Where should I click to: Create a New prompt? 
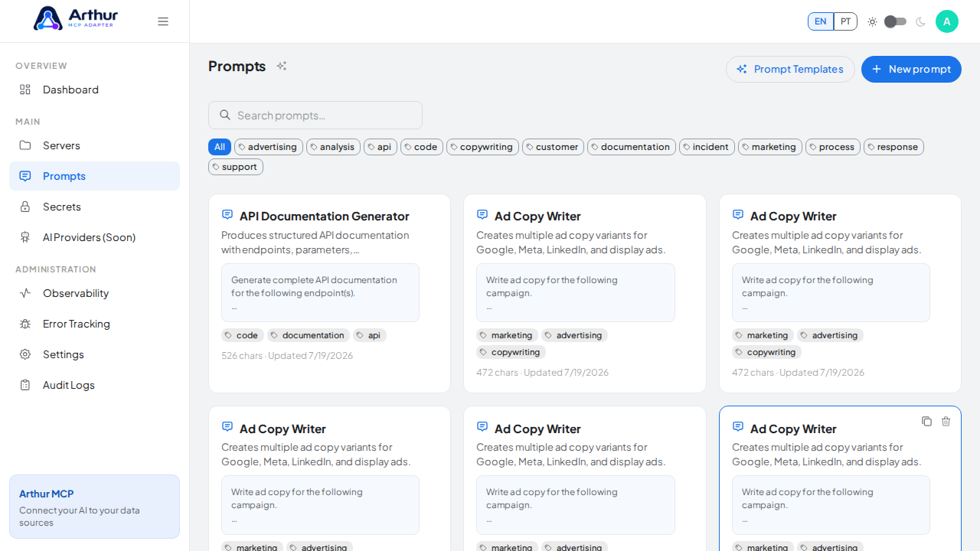coord(911,69)
